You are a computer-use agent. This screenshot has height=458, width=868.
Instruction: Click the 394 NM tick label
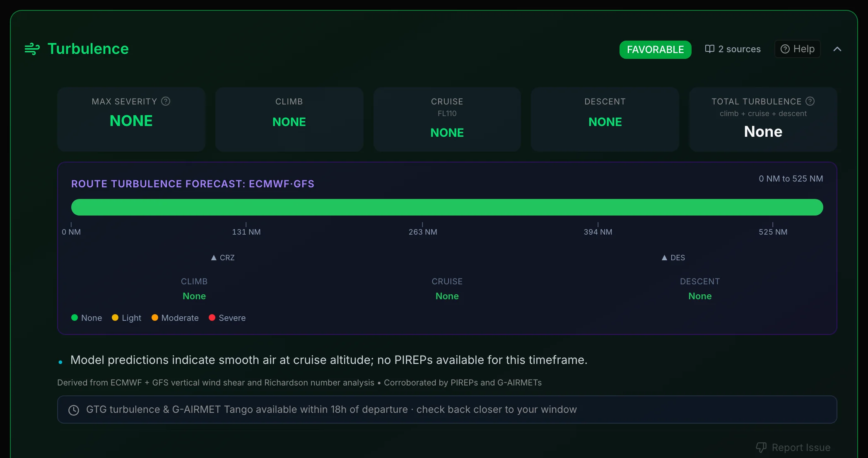click(598, 232)
